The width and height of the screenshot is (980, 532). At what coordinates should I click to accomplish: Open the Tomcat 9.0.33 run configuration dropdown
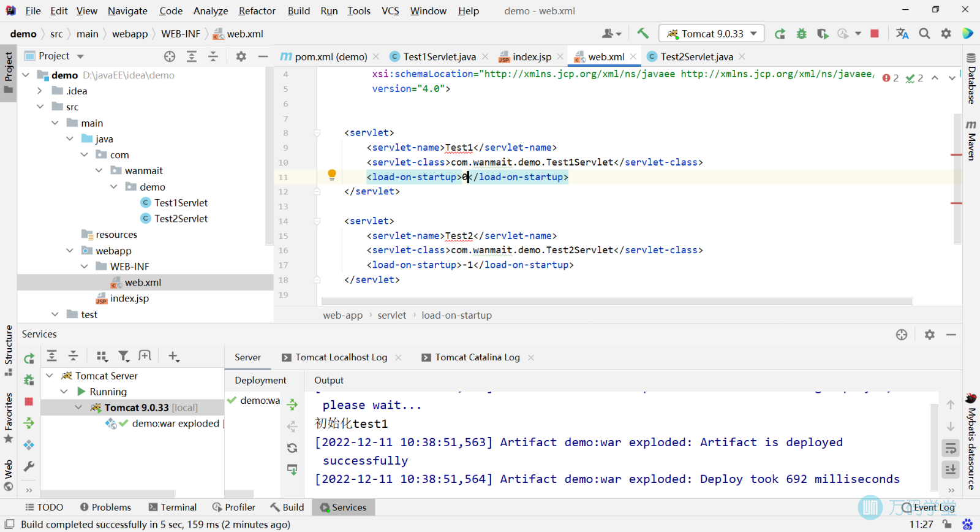click(712, 34)
